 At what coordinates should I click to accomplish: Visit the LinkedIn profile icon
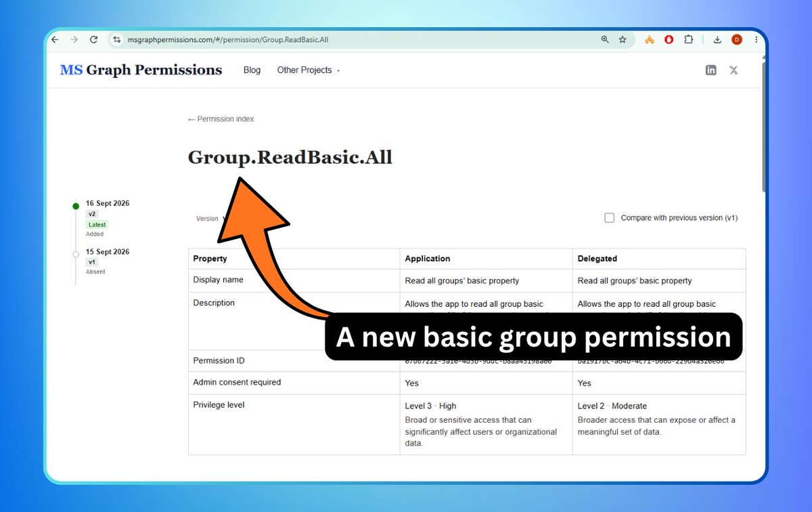coord(711,70)
